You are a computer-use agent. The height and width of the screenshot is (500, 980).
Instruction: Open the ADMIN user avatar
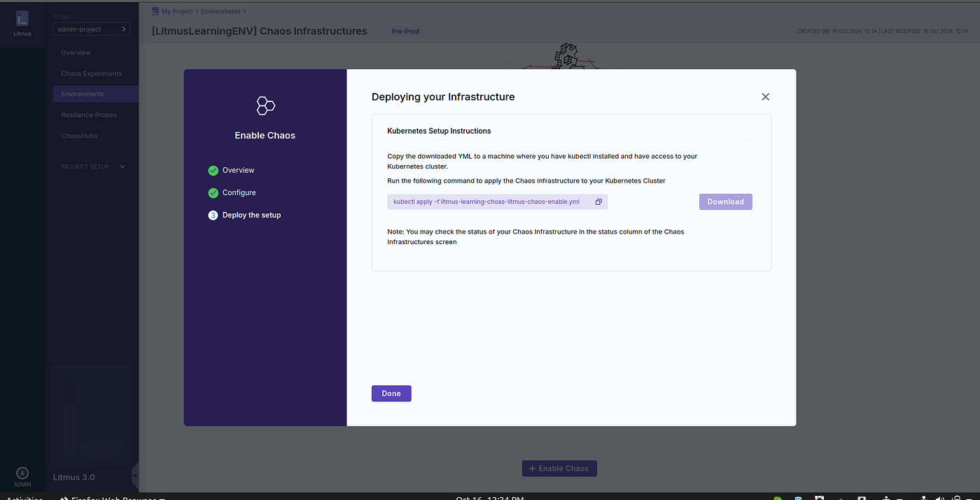tap(22, 473)
